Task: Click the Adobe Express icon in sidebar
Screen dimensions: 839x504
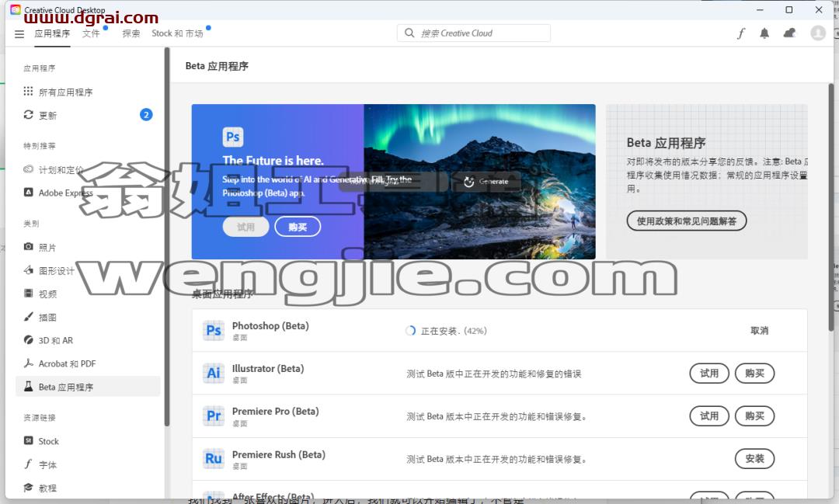Action: 29,192
